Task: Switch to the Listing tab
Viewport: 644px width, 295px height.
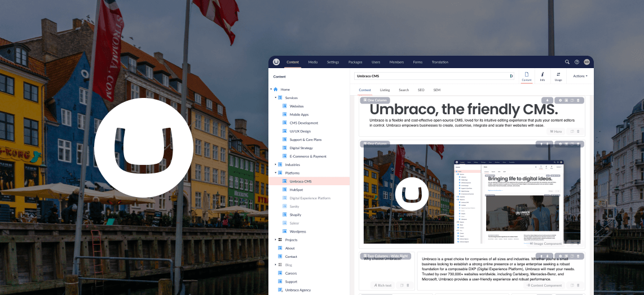Action: (x=385, y=90)
